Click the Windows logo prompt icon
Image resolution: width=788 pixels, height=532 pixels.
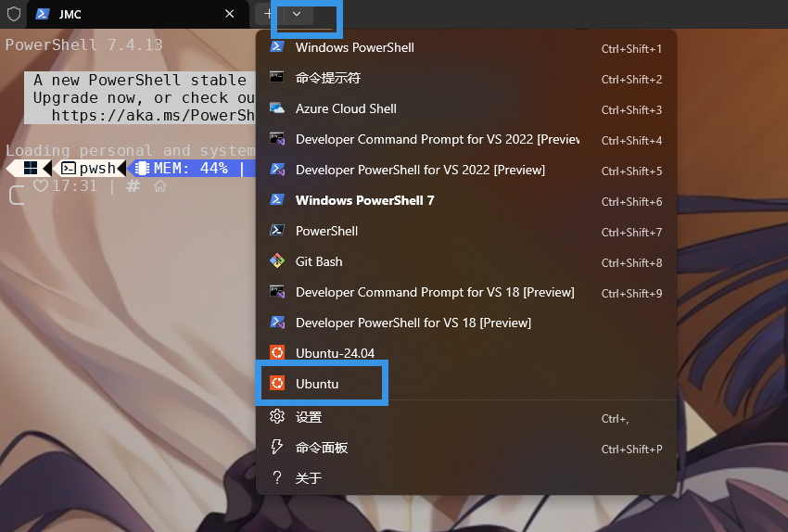tap(31, 169)
